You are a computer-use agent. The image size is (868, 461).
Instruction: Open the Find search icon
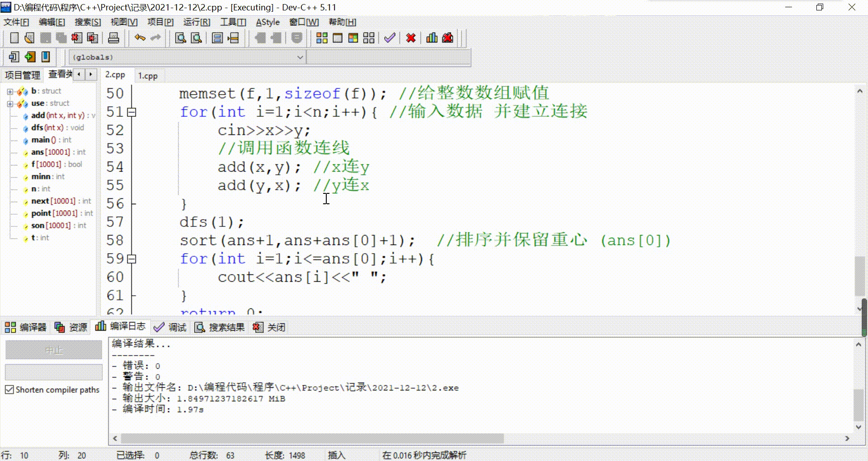(x=181, y=38)
